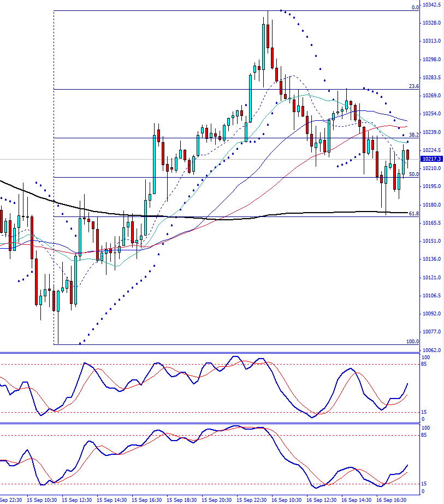Select the 16 Sep 10:30 time axis label
The image size is (444, 504).
coord(288,500)
